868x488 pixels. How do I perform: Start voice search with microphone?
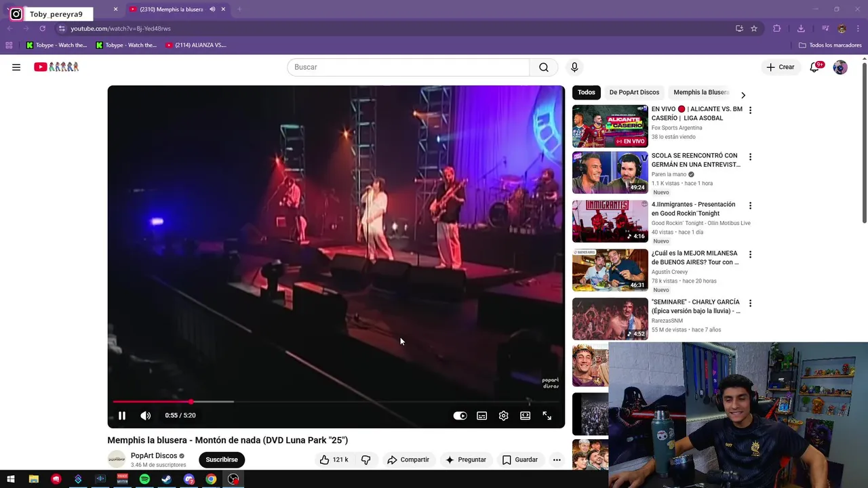coord(574,67)
